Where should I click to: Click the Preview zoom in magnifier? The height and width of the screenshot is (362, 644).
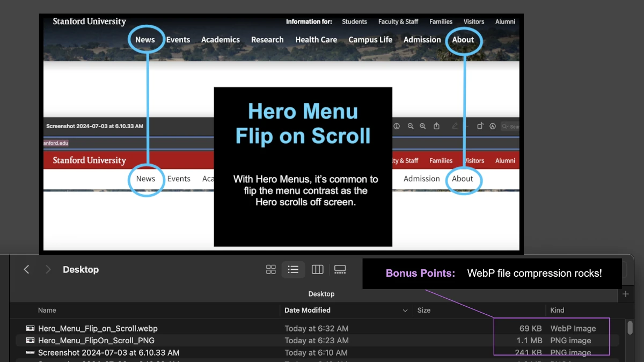click(423, 126)
